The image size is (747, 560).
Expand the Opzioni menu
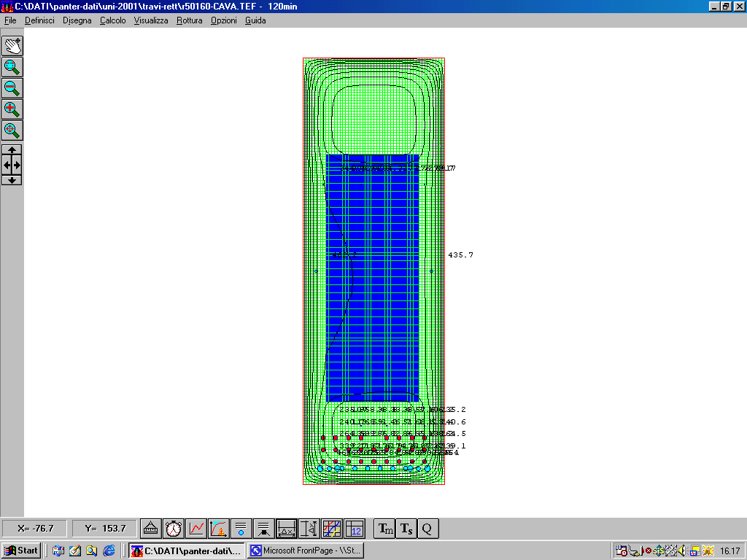click(x=223, y=20)
